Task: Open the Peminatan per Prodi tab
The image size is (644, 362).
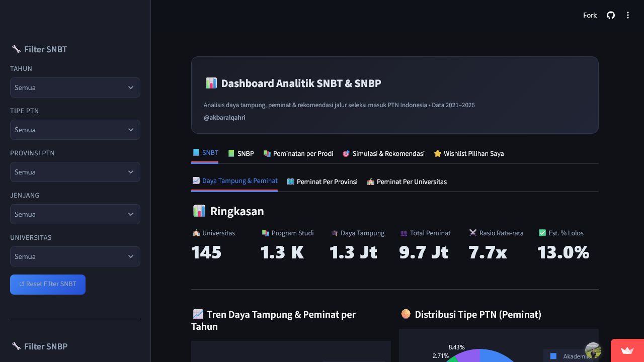Action: click(298, 153)
